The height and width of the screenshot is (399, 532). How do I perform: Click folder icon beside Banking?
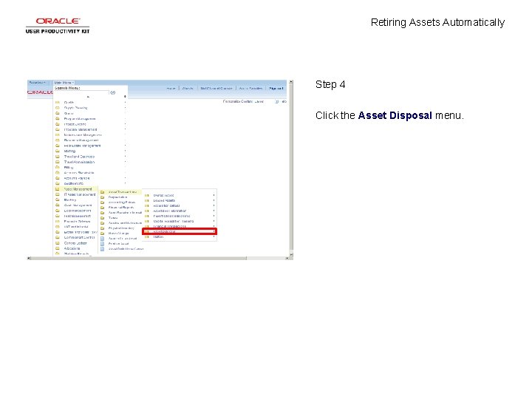click(x=58, y=199)
